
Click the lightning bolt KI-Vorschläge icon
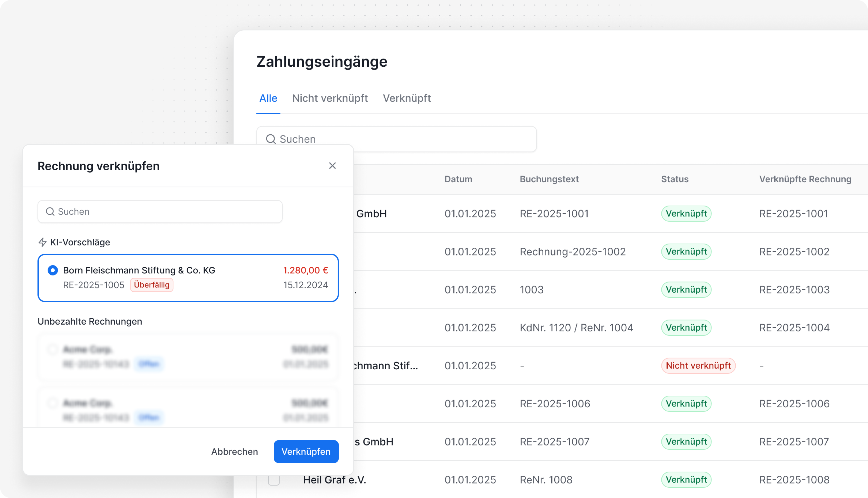42,242
